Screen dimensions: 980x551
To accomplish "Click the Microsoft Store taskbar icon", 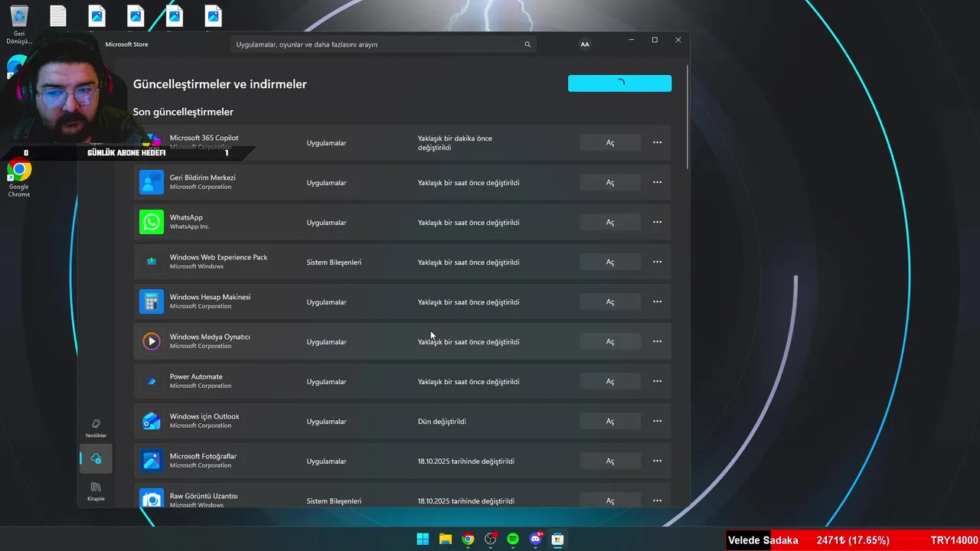I will (558, 539).
